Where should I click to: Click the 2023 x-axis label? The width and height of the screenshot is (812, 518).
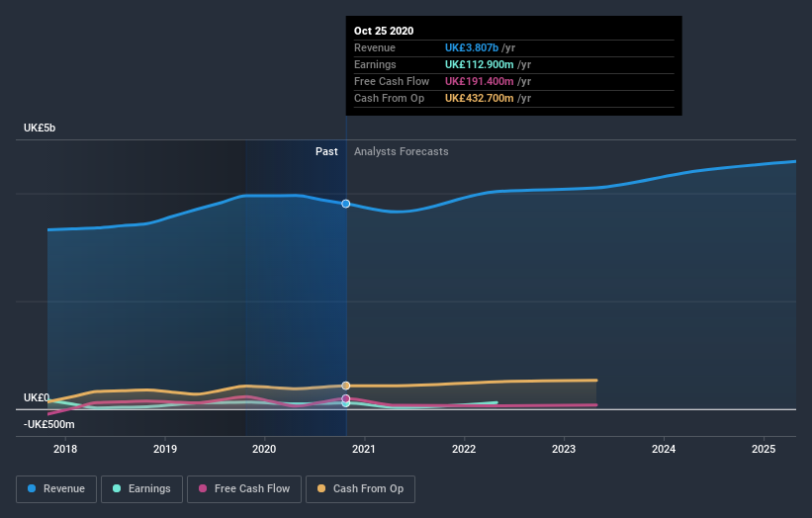click(x=564, y=449)
